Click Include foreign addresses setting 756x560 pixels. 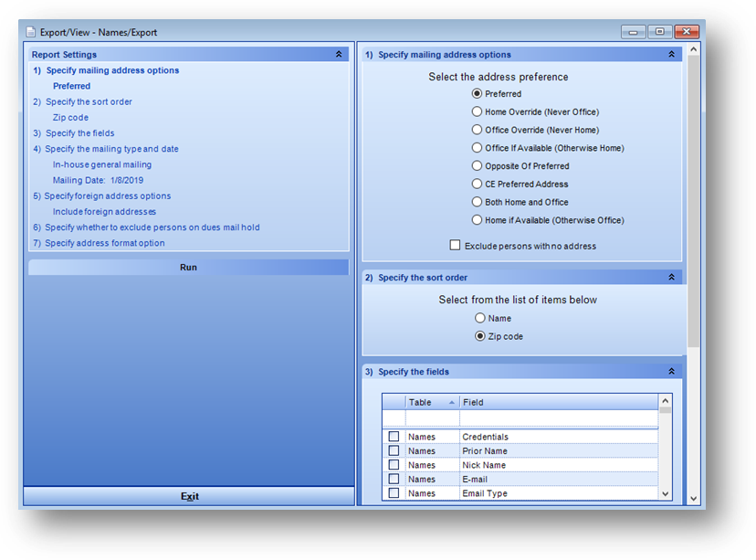coord(104,212)
